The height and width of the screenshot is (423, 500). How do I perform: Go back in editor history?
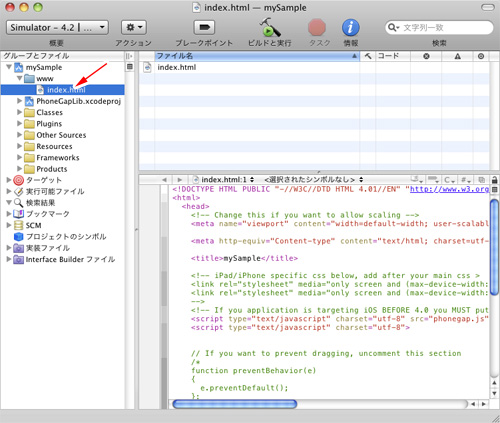click(x=164, y=180)
